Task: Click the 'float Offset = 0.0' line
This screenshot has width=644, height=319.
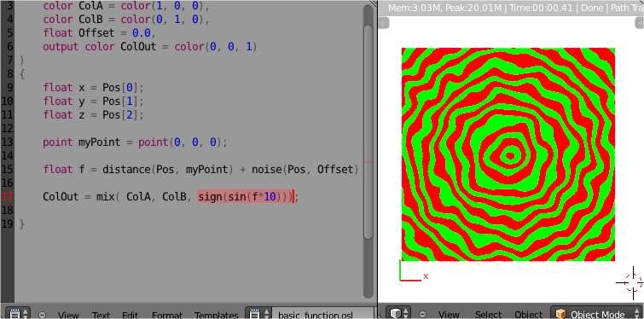Action: click(x=100, y=33)
